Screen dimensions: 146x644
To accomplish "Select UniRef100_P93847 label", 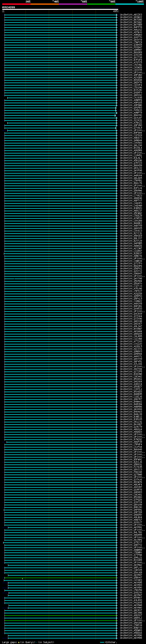I will 131,48.
